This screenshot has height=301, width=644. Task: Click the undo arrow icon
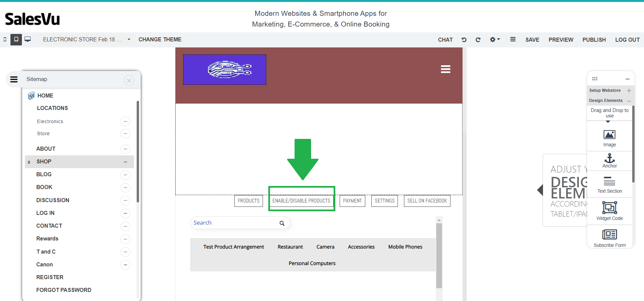464,40
